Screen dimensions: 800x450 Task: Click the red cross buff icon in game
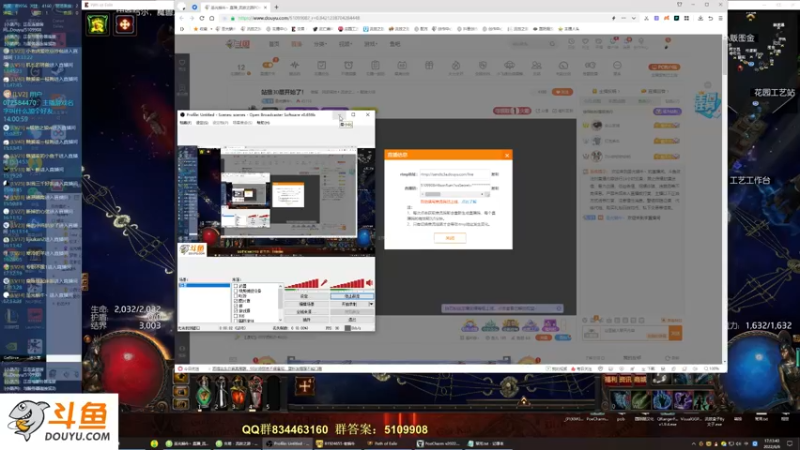124,24
